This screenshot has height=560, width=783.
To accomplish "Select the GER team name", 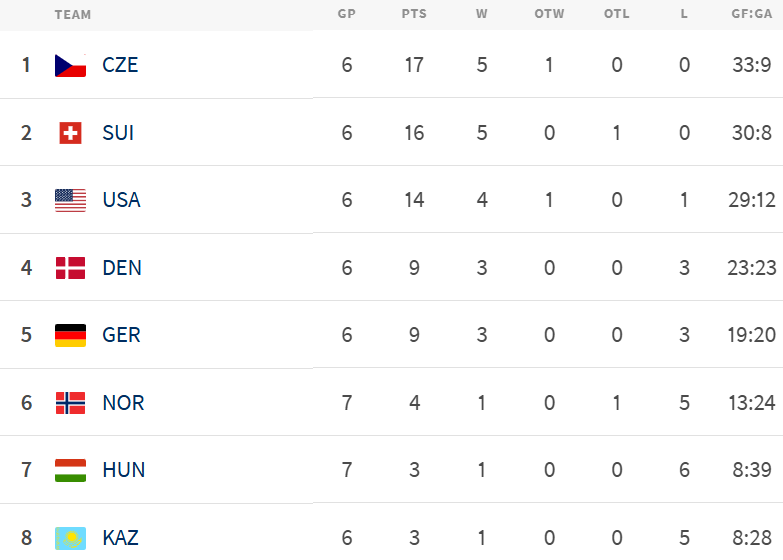I will click(x=121, y=335).
